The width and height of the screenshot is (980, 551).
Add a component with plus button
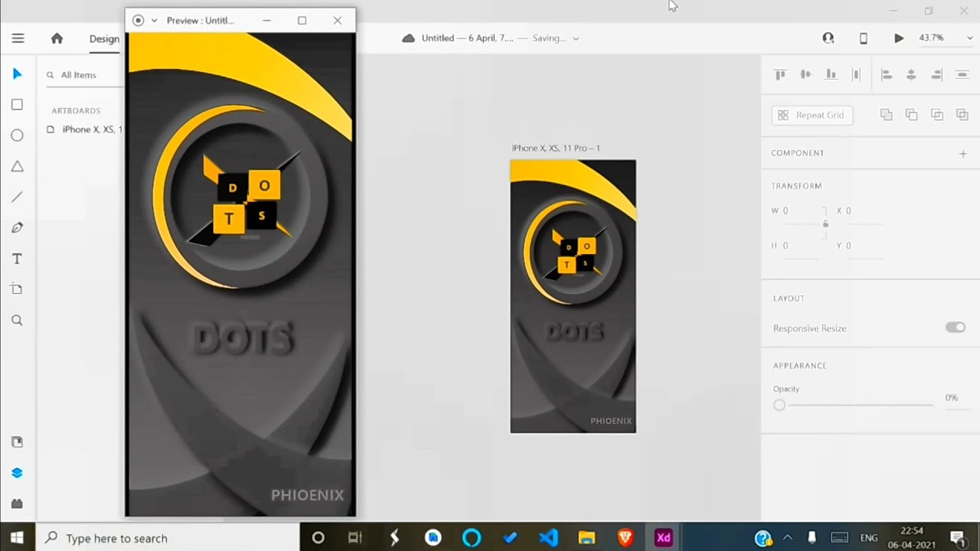coord(962,153)
